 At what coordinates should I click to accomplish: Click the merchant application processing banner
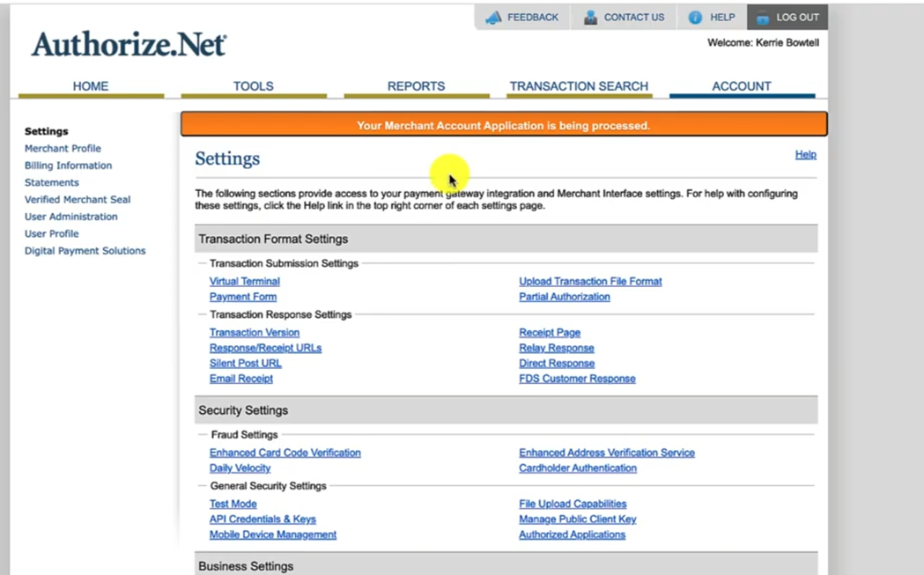[x=503, y=125]
